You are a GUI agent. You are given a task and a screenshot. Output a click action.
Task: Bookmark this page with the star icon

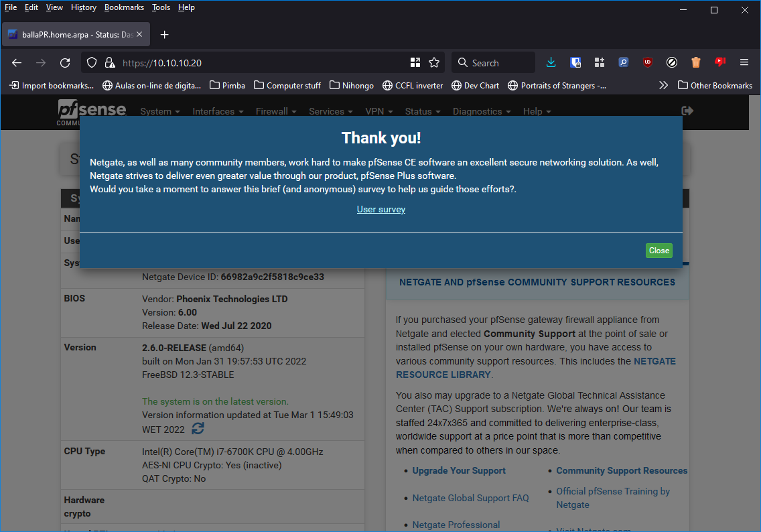pyautogui.click(x=434, y=62)
